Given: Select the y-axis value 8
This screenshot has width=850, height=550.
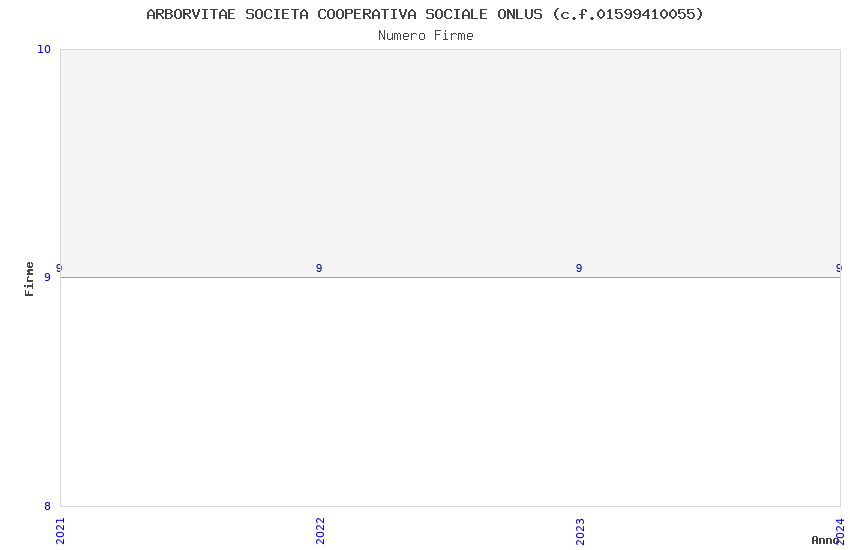Looking at the screenshot, I should (x=47, y=506).
